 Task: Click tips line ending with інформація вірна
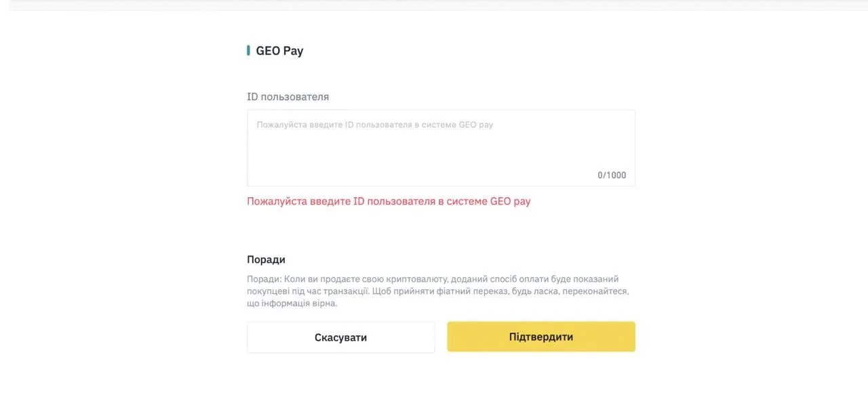[292, 303]
